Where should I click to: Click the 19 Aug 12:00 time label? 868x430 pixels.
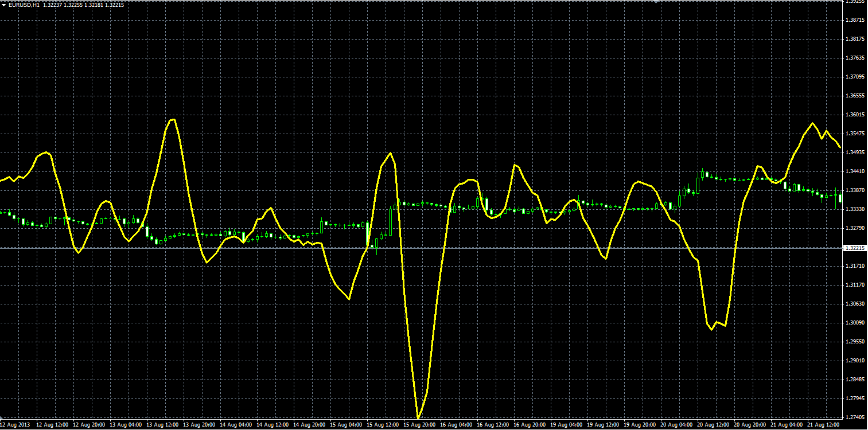603,425
